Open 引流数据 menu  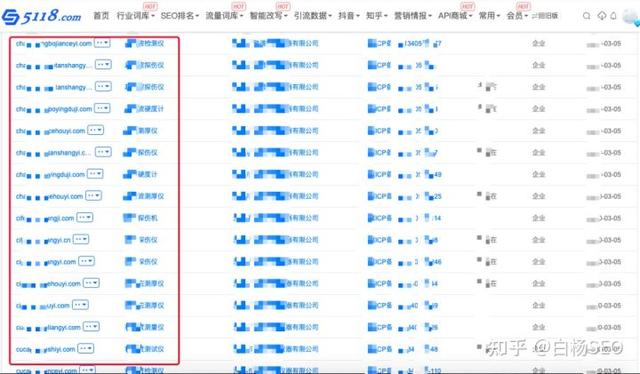pos(313,16)
